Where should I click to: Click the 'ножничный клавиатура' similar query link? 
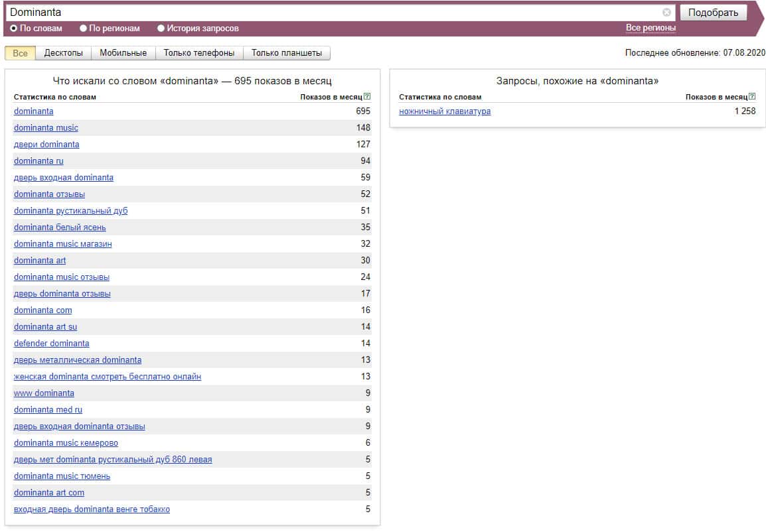pos(445,111)
